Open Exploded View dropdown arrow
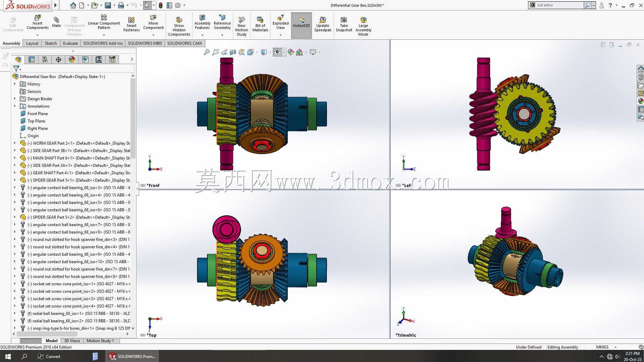 281,35
